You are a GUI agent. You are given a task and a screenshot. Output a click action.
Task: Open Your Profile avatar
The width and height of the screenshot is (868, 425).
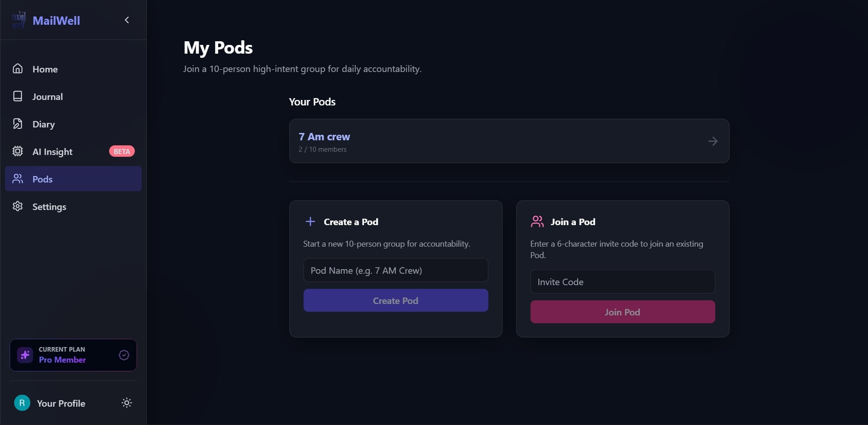point(22,403)
